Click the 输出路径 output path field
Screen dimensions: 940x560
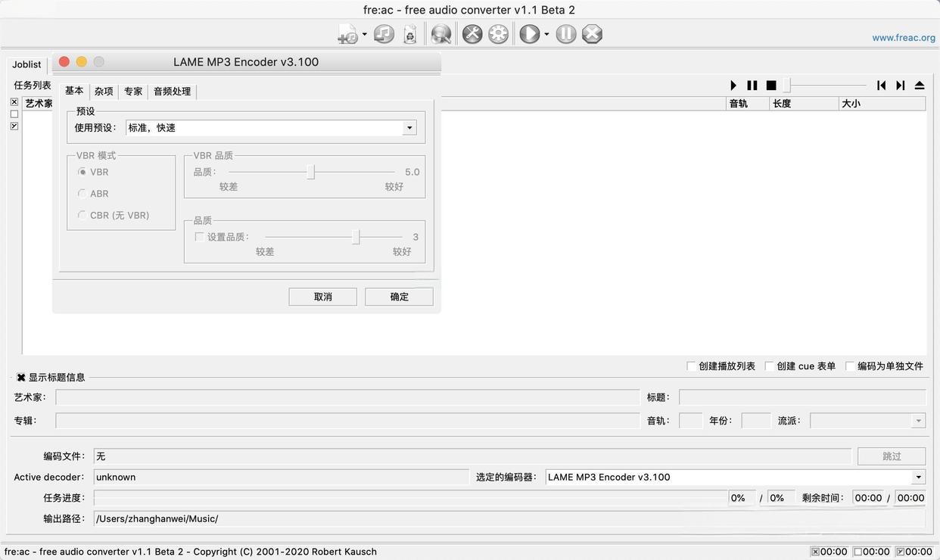[x=509, y=519]
